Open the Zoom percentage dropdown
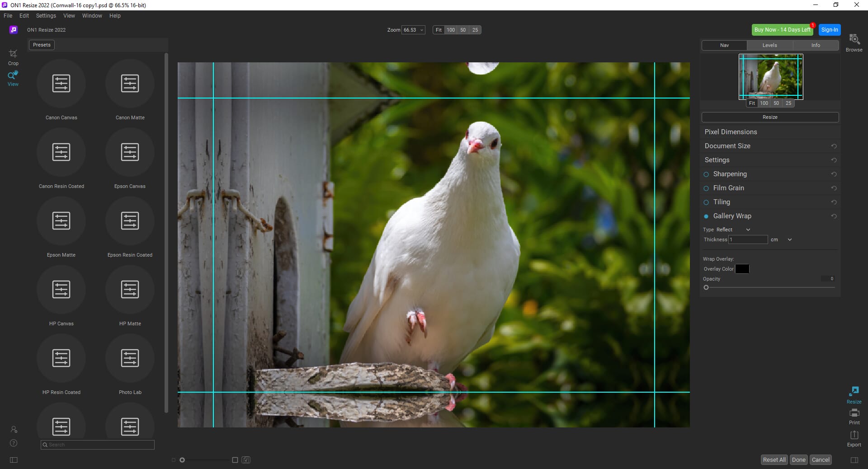868x469 pixels. pos(413,30)
